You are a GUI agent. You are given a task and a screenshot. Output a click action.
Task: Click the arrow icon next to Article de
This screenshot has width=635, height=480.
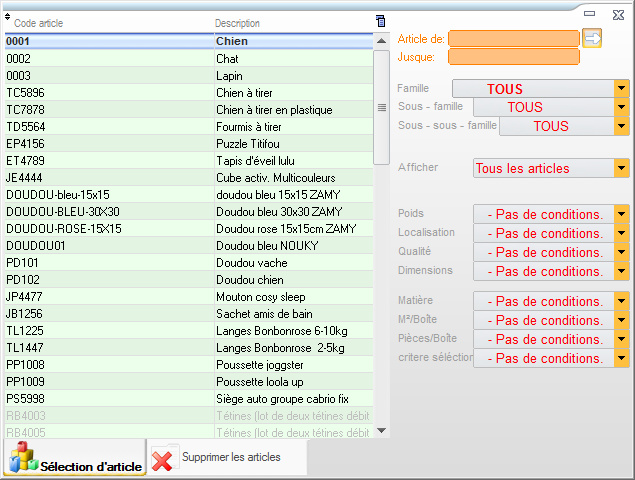pos(592,38)
